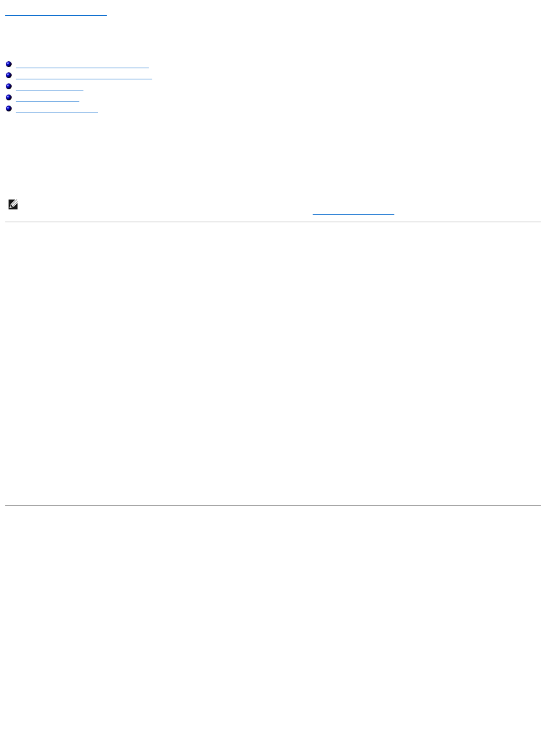
Task: Open the underlined link at page top
Action: coord(56,12)
